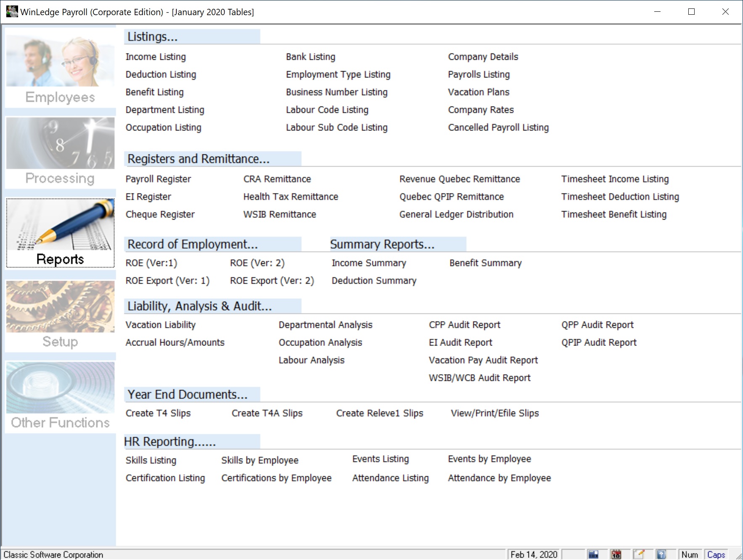743x560 pixels.
Task: Open Labour Code Listing
Action: (x=327, y=110)
